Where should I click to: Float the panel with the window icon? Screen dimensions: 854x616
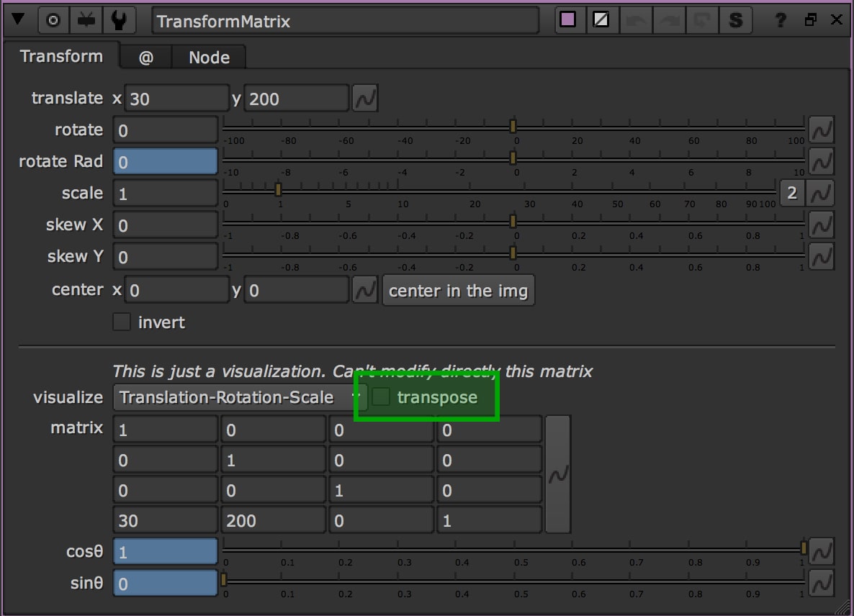pyautogui.click(x=810, y=20)
